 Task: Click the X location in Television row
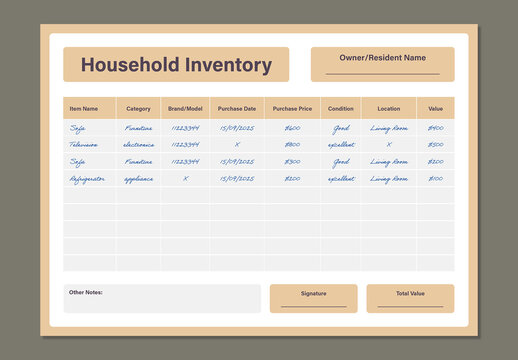click(389, 145)
